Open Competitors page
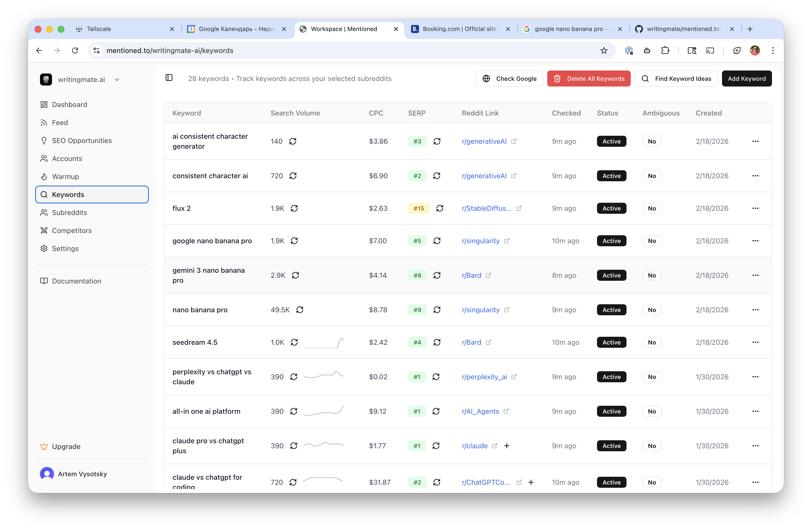The height and width of the screenshot is (530, 812). (x=92, y=231)
